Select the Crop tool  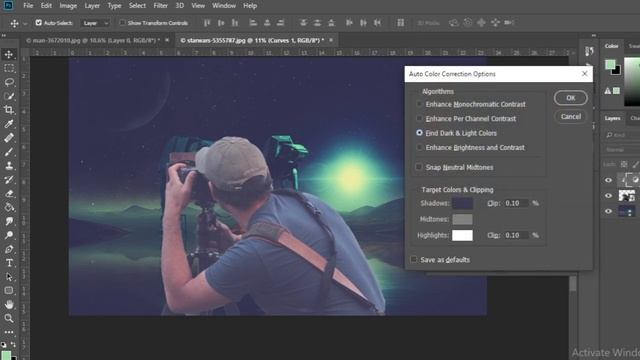click(9, 110)
